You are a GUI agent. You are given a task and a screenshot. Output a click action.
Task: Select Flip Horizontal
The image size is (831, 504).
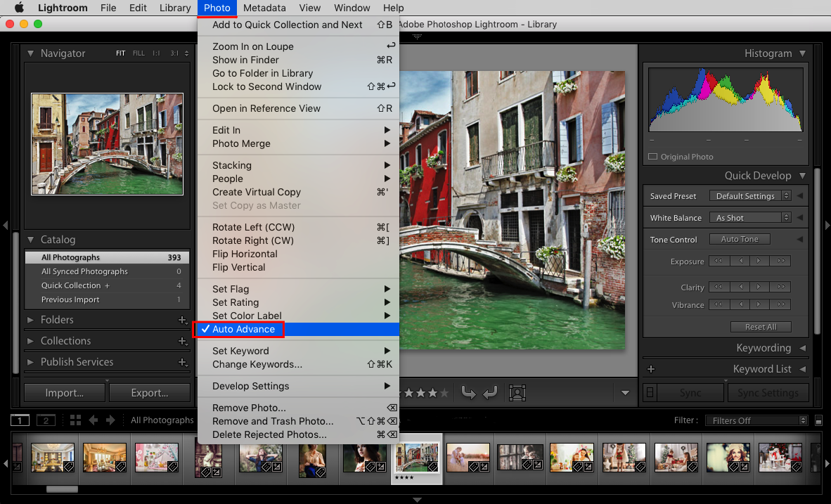coord(298,254)
